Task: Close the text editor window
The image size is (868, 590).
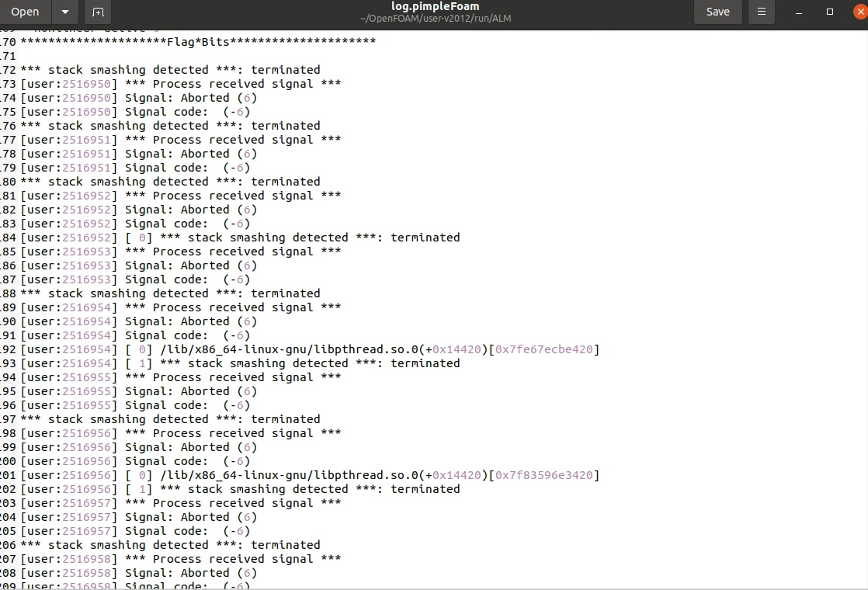Action: click(x=859, y=12)
